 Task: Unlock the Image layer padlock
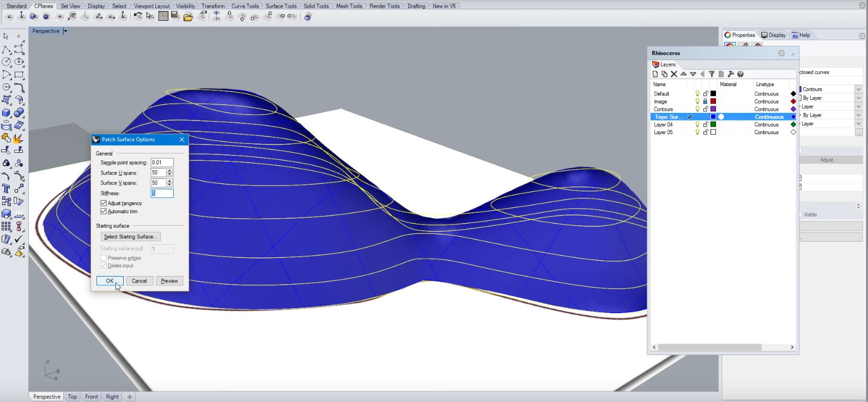(x=705, y=101)
